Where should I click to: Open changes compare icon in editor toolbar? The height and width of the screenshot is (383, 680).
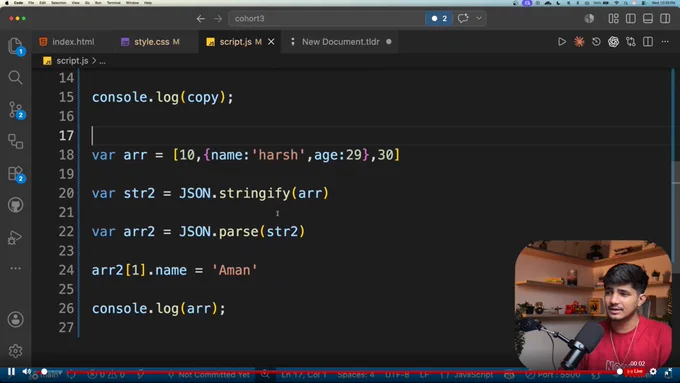[x=631, y=42]
